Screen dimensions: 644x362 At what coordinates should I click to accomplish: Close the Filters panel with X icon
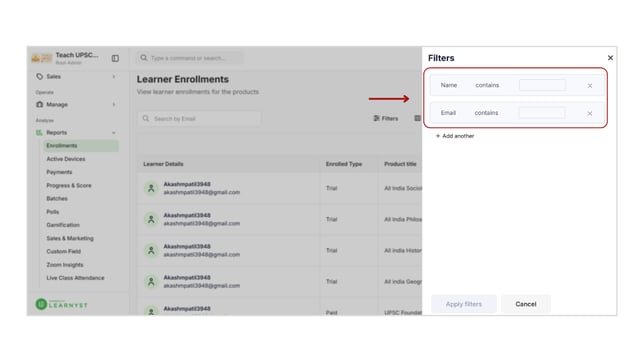(610, 58)
